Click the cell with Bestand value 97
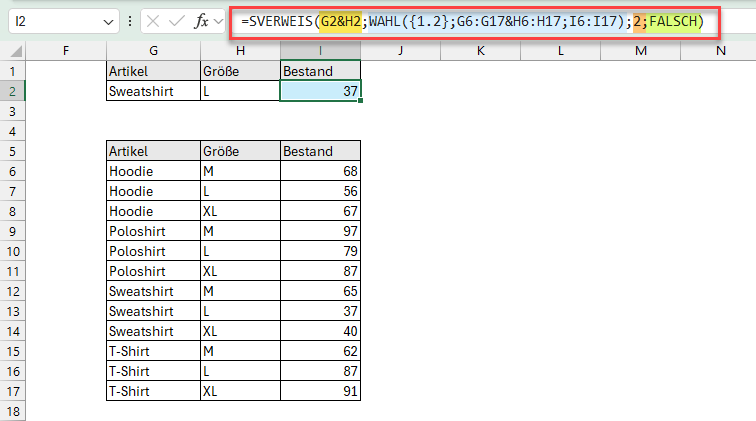This screenshot has width=756, height=421. pos(321,231)
